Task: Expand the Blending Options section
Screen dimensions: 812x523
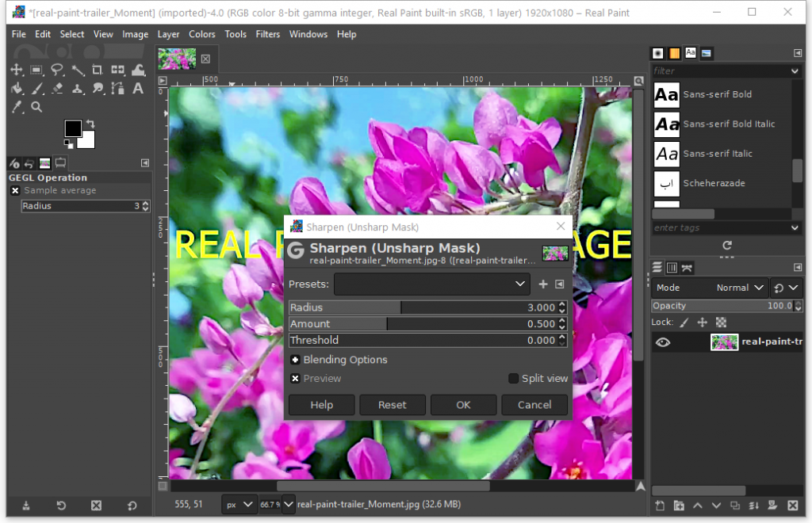Action: [x=295, y=360]
